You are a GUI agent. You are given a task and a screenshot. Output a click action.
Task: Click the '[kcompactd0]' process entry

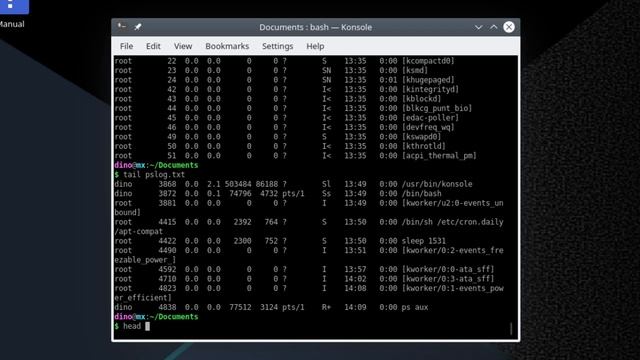(x=428, y=61)
